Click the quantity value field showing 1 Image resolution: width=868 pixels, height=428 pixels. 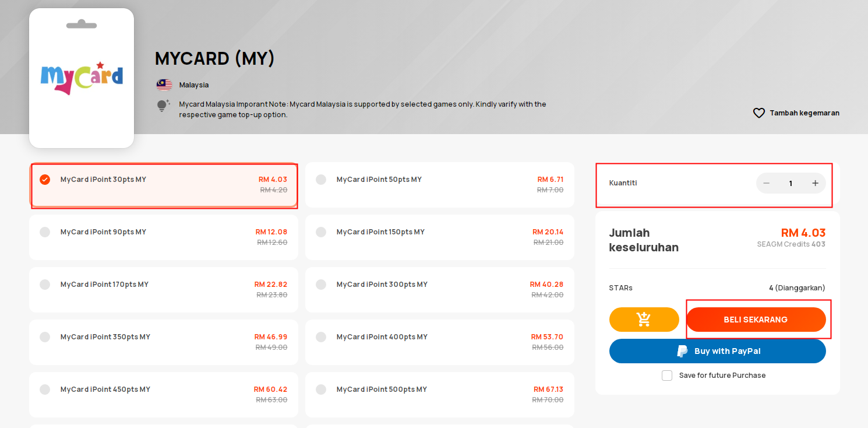[791, 183]
